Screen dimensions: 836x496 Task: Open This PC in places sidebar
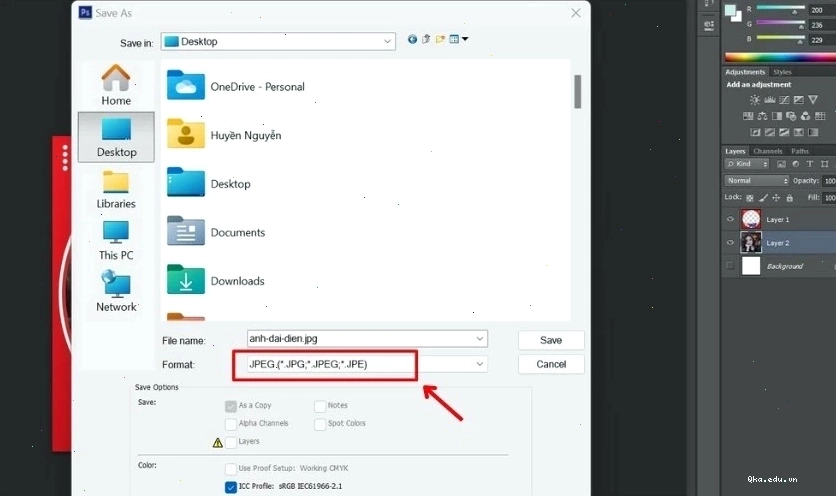tap(116, 241)
